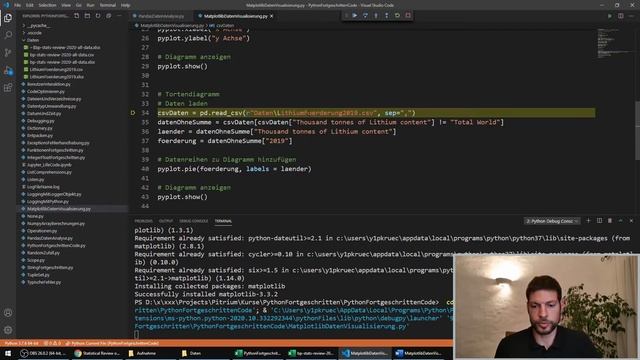This screenshot has height=360, width=640.
Task: Open the Accounts menu in activity bar
Action: (x=8, y=313)
